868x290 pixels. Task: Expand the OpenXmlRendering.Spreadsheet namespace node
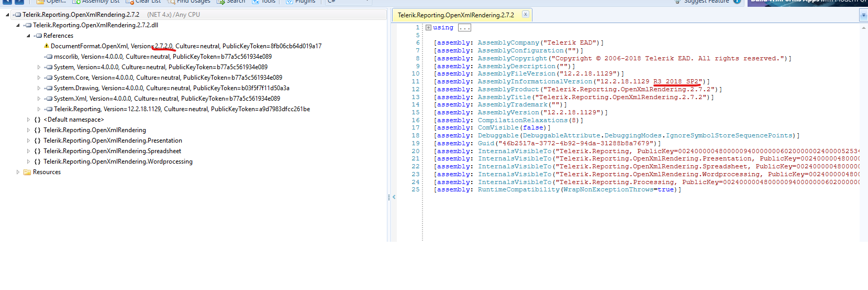(28, 151)
